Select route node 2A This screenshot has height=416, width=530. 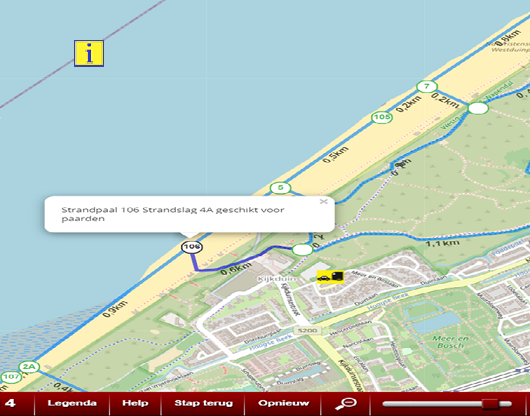pyautogui.click(x=29, y=367)
